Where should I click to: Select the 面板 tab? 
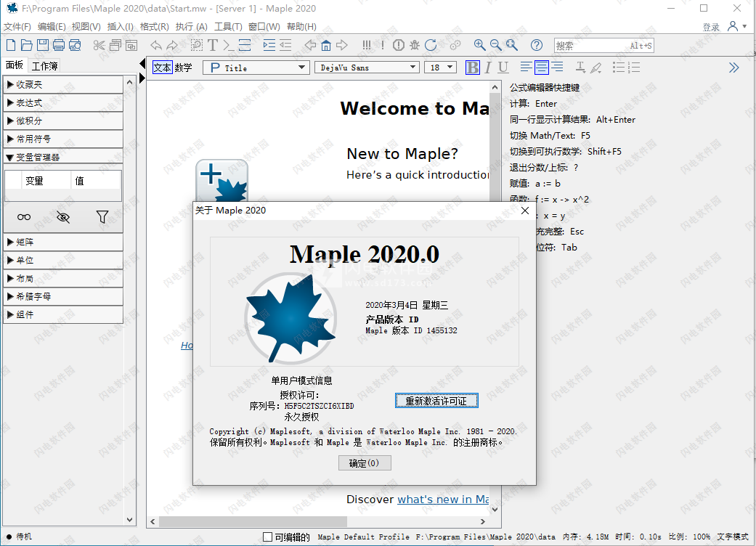tap(15, 65)
